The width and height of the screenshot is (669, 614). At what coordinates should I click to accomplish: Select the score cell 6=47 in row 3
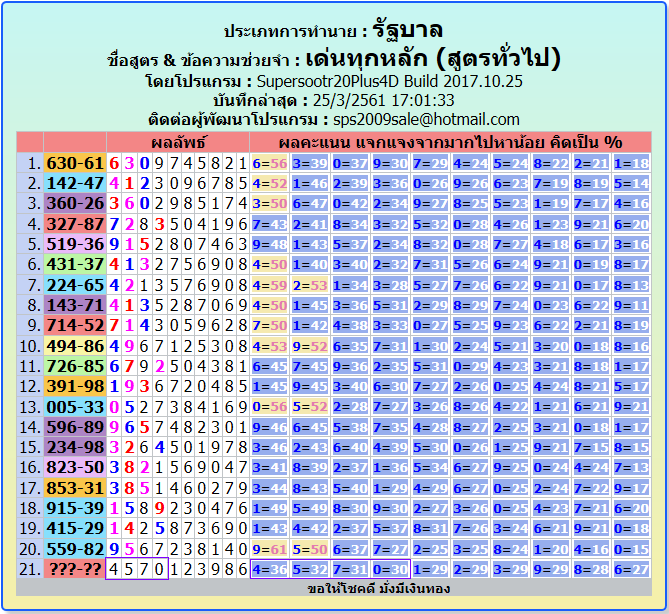click(x=310, y=204)
